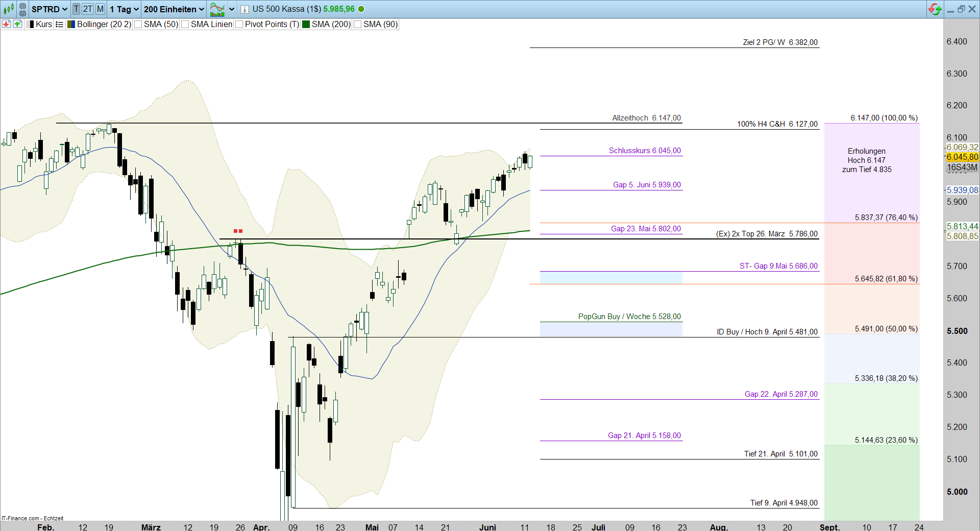The height and width of the screenshot is (531, 980).
Task: Click the IT-Finance.com - Echtzeit label
Action: point(32,518)
